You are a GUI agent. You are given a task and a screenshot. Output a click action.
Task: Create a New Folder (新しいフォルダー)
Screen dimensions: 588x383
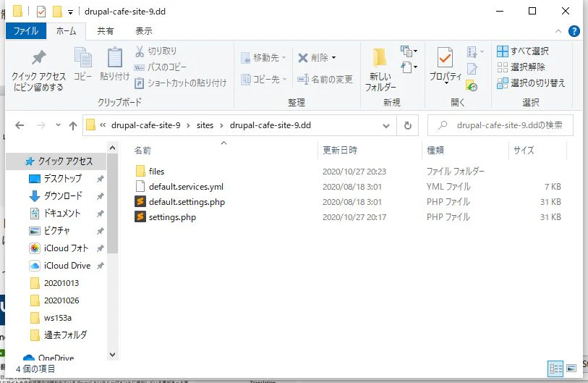pyautogui.click(x=380, y=70)
